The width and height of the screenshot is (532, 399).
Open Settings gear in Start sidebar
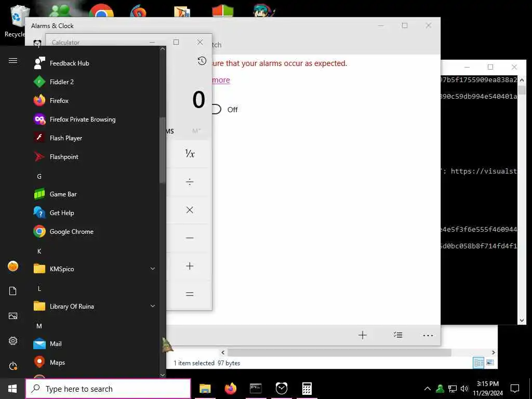[x=13, y=341]
